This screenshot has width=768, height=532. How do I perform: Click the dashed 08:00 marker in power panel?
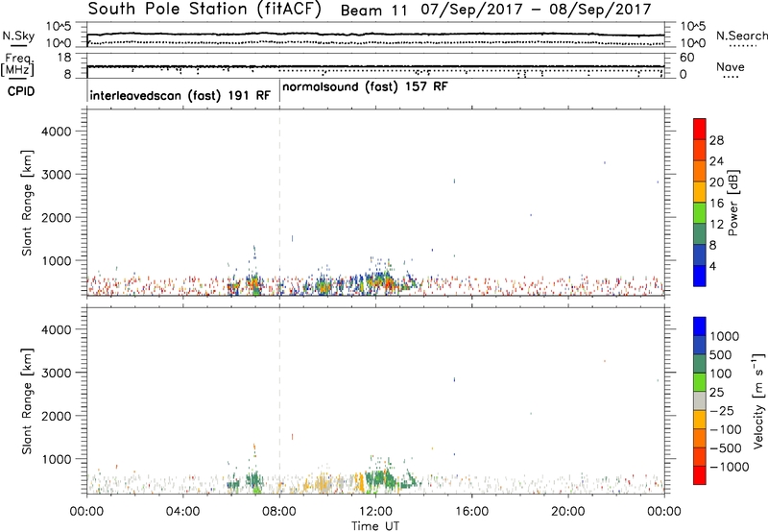click(x=279, y=203)
